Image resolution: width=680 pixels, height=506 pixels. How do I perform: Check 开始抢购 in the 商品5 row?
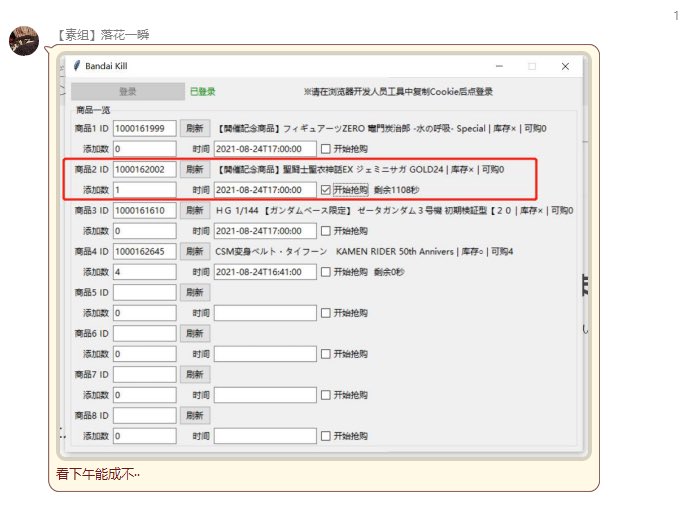325,313
